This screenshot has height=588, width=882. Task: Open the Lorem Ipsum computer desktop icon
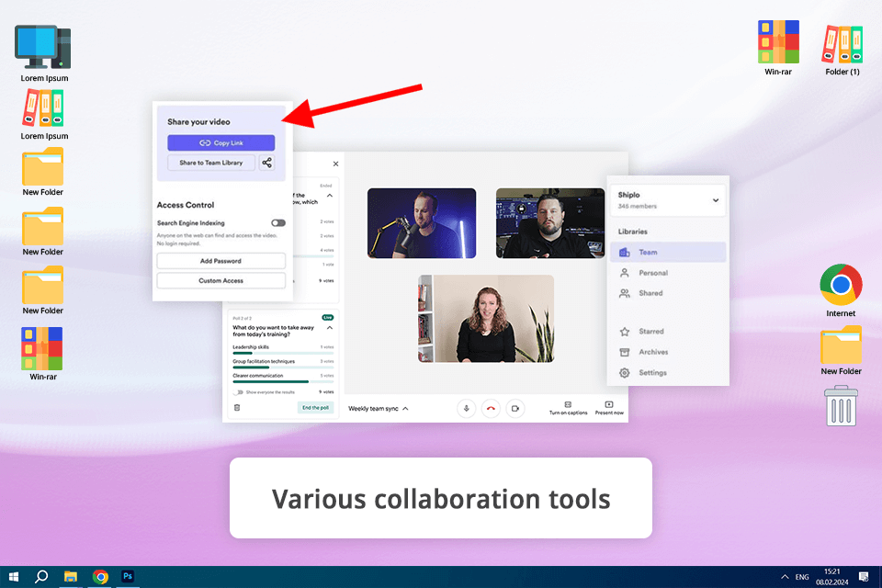(43, 53)
